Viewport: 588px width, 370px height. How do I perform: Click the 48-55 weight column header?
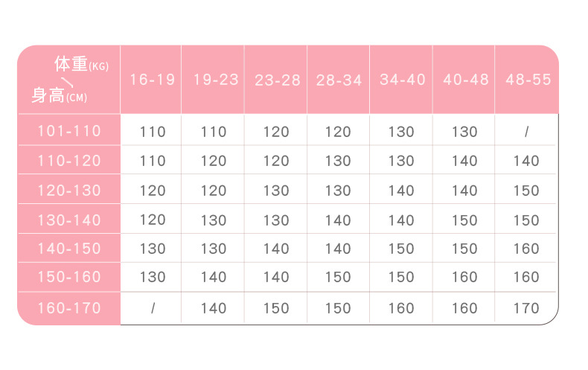[527, 80]
